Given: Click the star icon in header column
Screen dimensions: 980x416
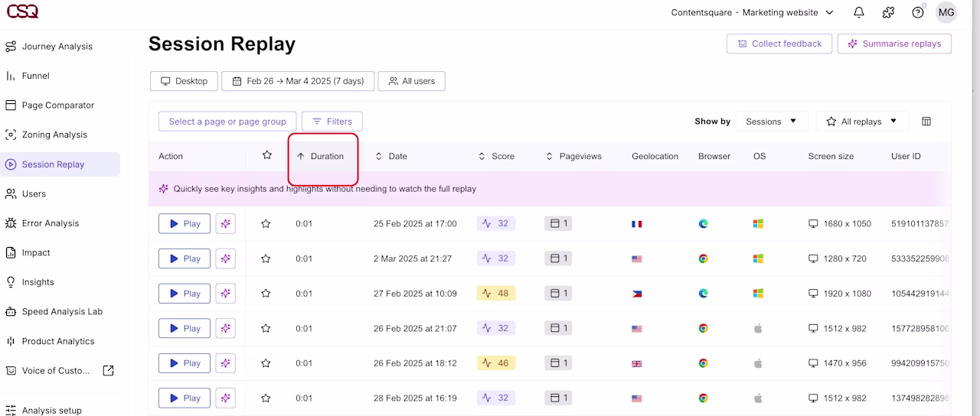Looking at the screenshot, I should [267, 155].
